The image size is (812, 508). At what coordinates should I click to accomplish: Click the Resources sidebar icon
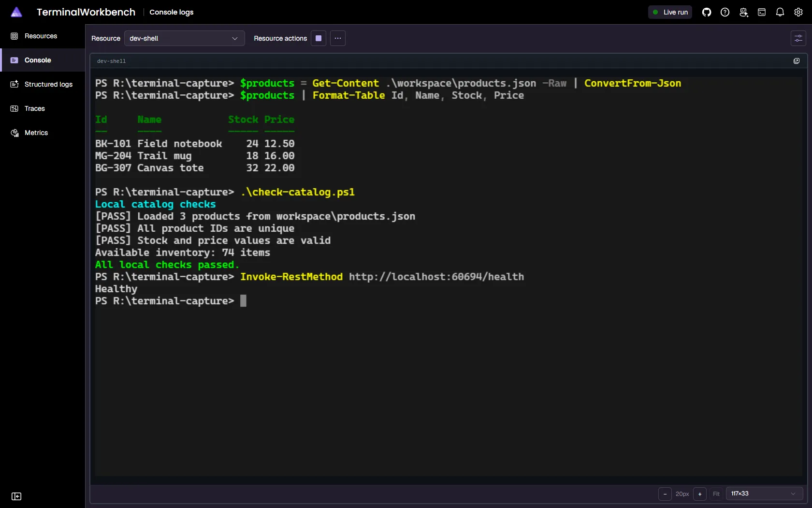(x=14, y=36)
